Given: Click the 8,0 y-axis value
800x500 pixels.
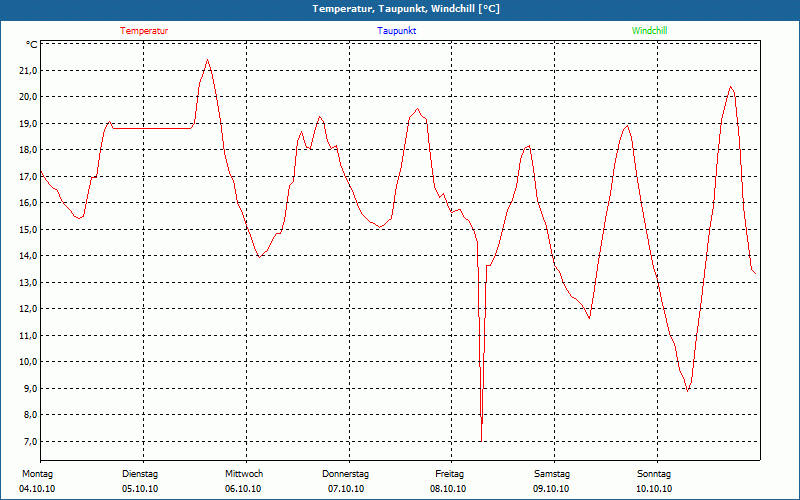Looking at the screenshot, I should [x=31, y=415].
